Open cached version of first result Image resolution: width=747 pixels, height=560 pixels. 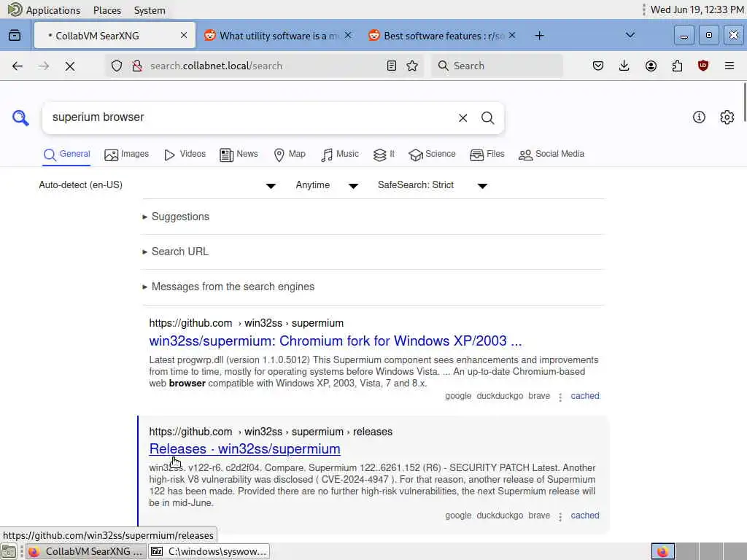tap(585, 396)
